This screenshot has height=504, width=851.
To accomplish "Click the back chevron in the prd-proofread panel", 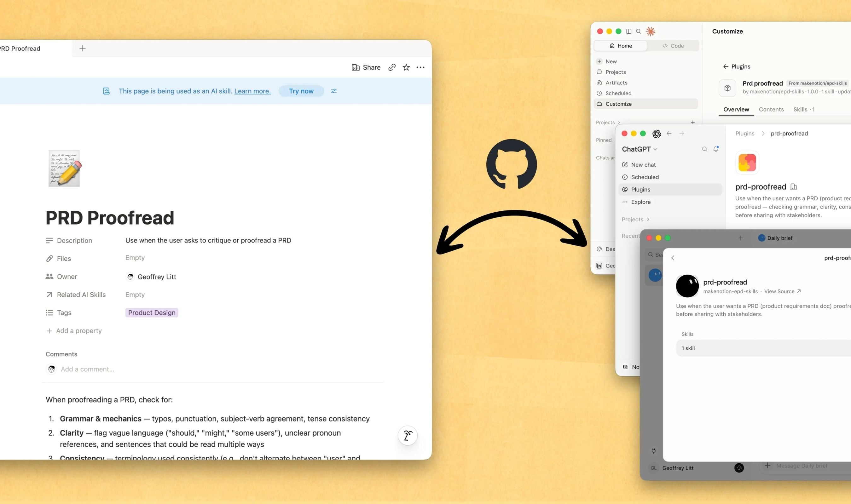I will (672, 258).
